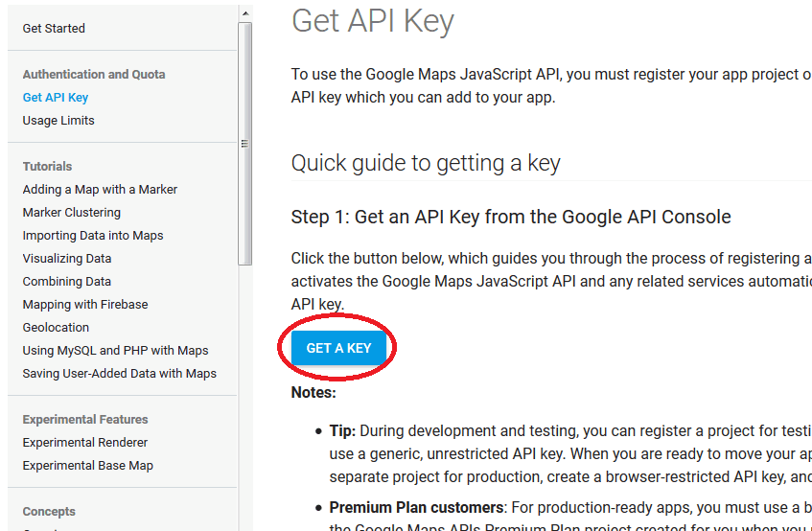Click the sidebar scrollbar up arrow
Viewport: 812px width, 531px height.
[x=245, y=14]
